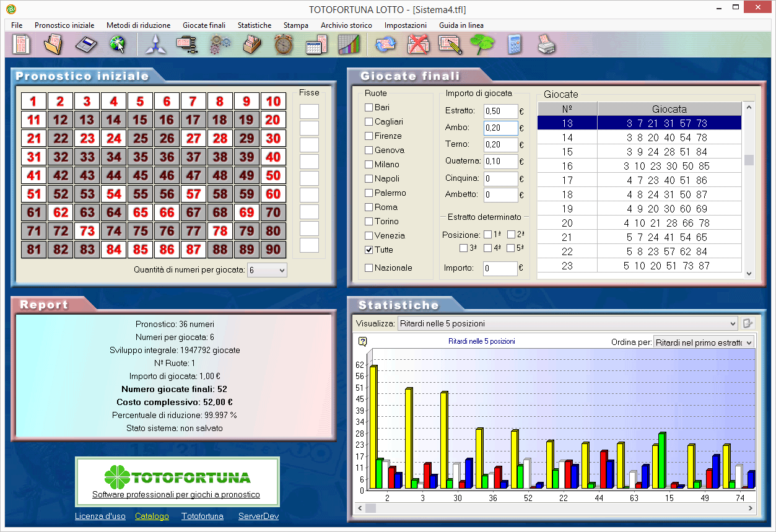Image resolution: width=776 pixels, height=532 pixels.
Task: Select the blue refresh arrows icon
Action: tap(385, 44)
